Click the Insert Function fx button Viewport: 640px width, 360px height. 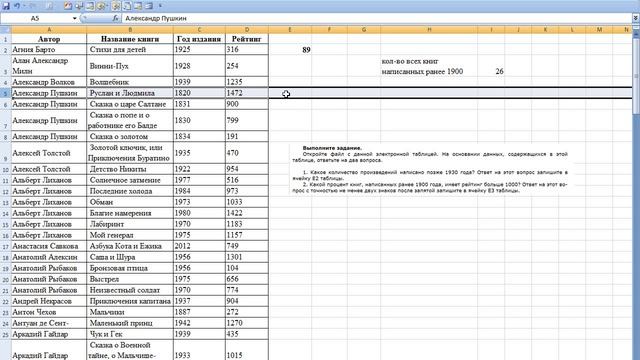click(x=116, y=18)
